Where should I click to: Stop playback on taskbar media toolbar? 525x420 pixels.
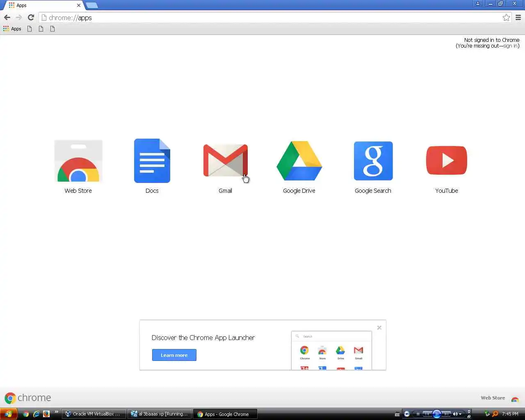point(418,414)
